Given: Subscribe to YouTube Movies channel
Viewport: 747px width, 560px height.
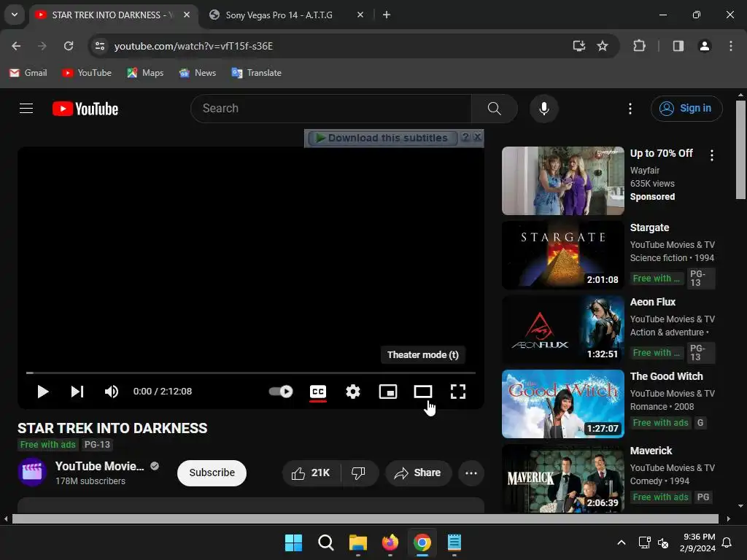Looking at the screenshot, I should coord(212,472).
